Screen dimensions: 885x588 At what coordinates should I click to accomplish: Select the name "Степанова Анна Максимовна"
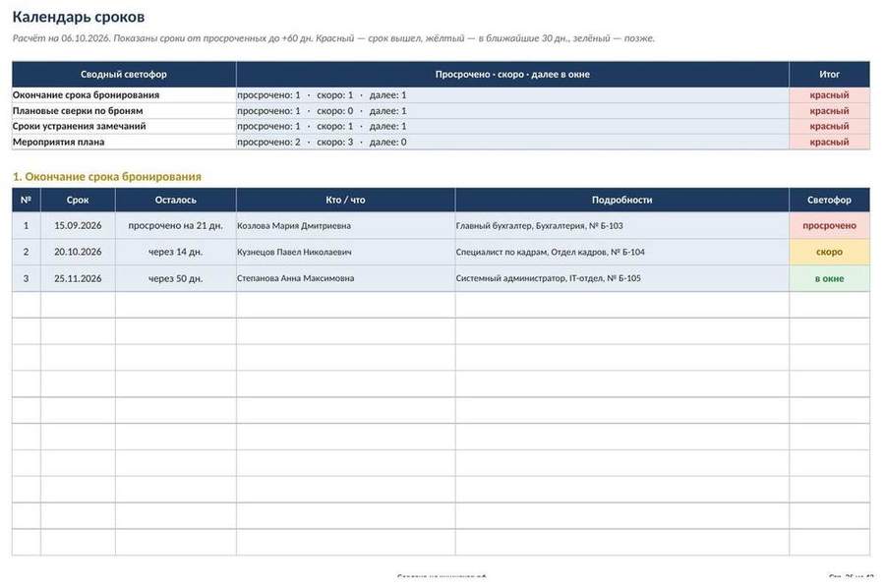[x=296, y=278]
